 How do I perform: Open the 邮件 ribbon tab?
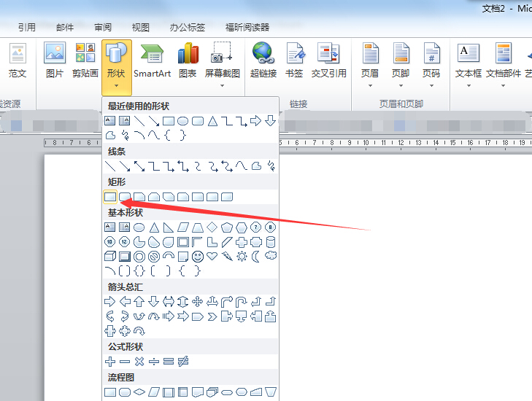pyautogui.click(x=65, y=28)
